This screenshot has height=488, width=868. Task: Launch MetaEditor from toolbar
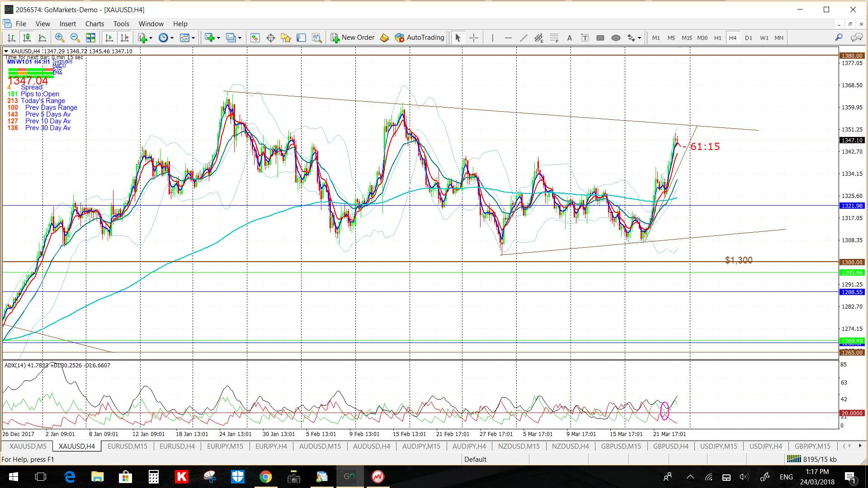pos(384,38)
